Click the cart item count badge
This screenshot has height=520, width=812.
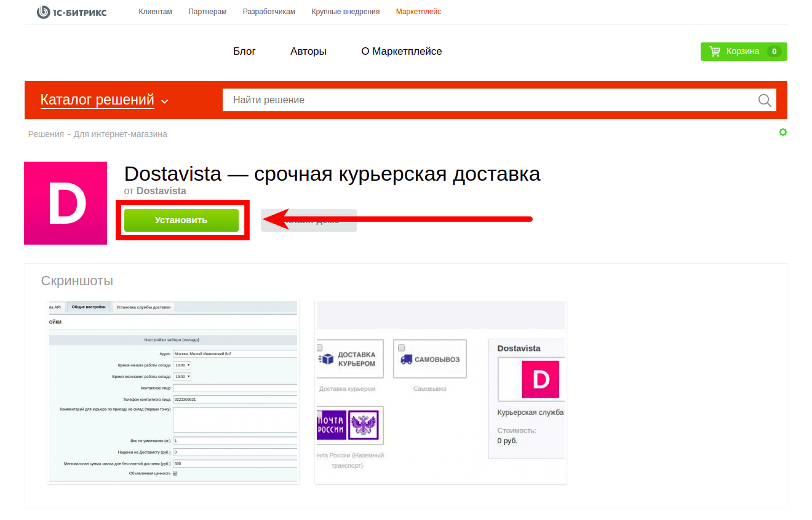774,52
